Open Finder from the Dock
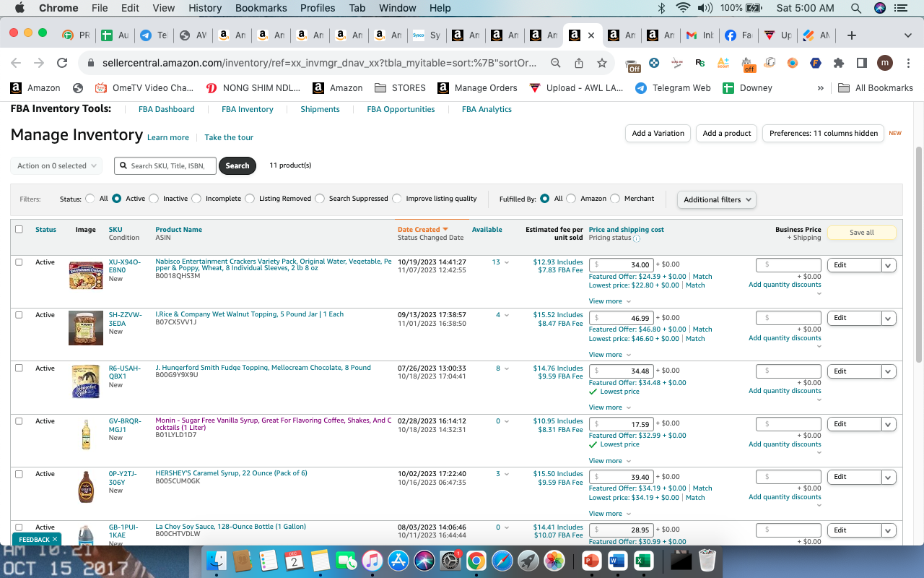The width and height of the screenshot is (924, 578). 217,560
